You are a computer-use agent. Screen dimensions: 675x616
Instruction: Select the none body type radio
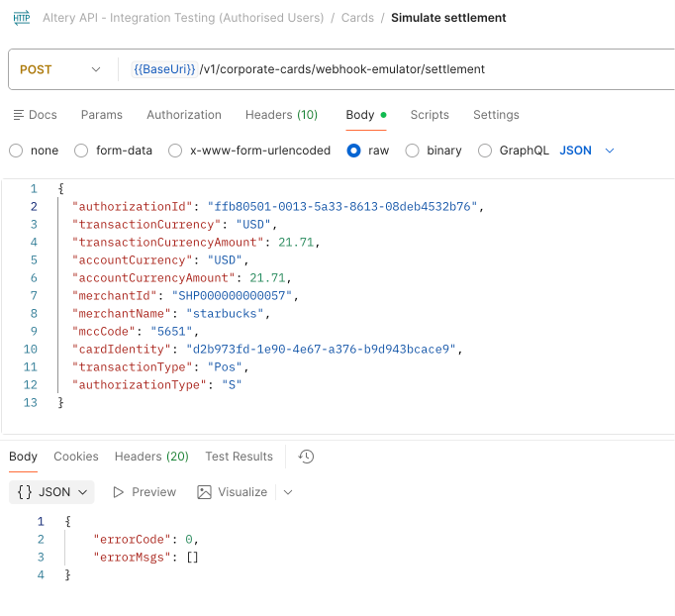[16, 151]
